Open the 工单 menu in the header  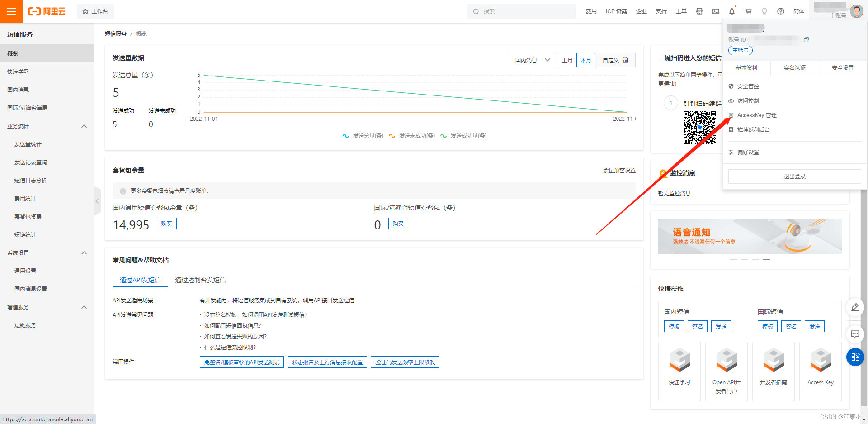click(x=681, y=11)
